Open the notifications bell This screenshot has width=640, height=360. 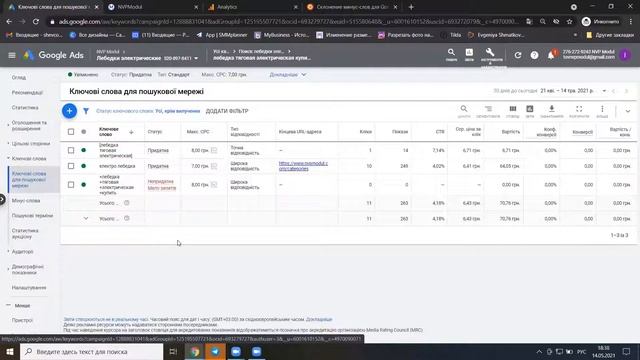point(551,55)
